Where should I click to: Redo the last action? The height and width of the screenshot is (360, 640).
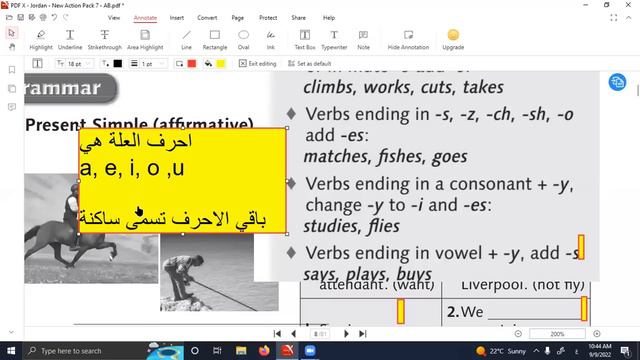pyautogui.click(x=66, y=18)
